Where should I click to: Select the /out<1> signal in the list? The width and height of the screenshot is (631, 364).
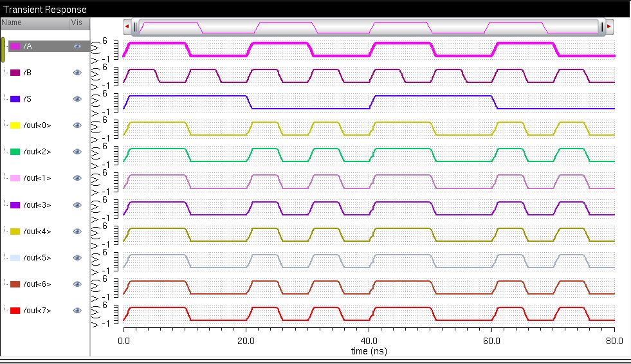coord(37,178)
